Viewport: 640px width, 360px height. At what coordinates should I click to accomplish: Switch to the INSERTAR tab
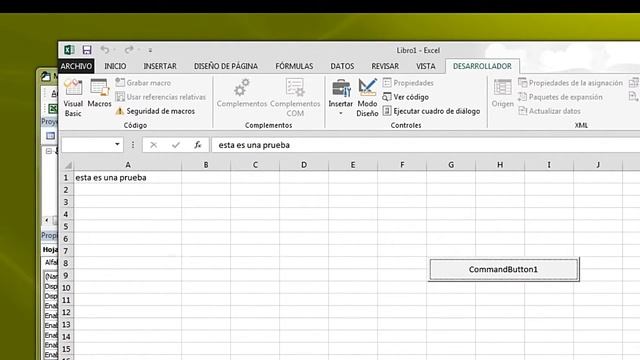point(160,66)
